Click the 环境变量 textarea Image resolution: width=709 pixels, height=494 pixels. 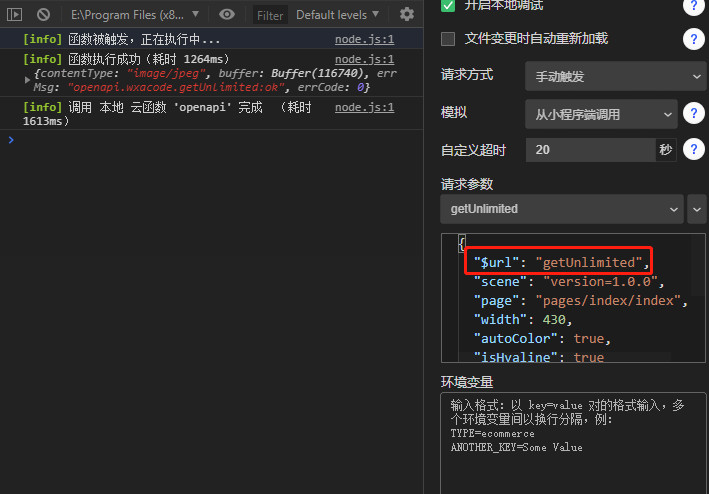tap(573, 443)
